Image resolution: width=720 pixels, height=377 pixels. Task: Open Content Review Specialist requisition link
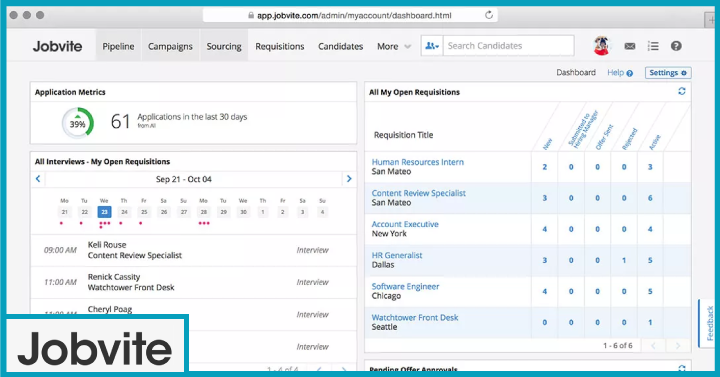tap(418, 193)
